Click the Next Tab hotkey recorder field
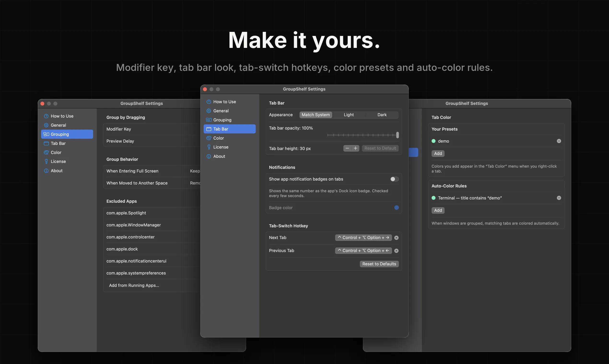Screen dimensions: 609x364 (363, 238)
